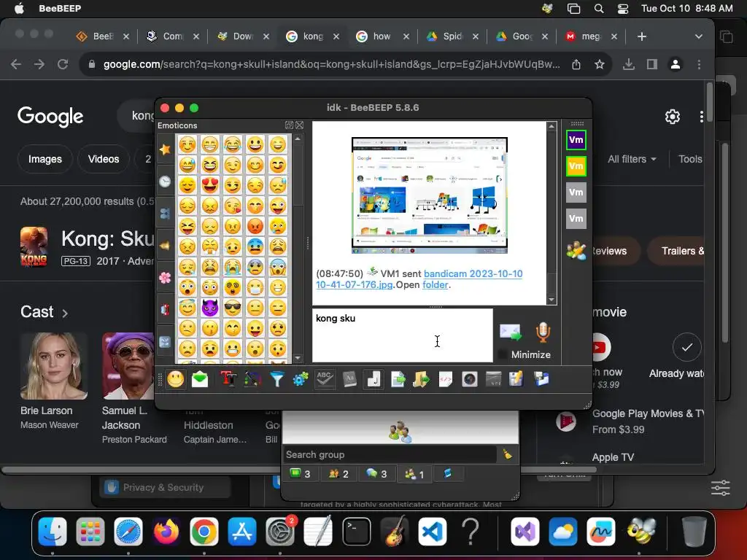Open the bandicam 2023-10-10 jpg link

click(419, 279)
